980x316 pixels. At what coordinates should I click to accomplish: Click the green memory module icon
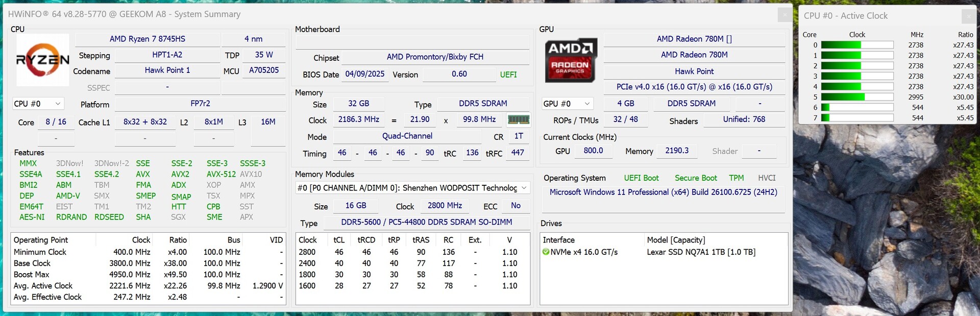(518, 119)
